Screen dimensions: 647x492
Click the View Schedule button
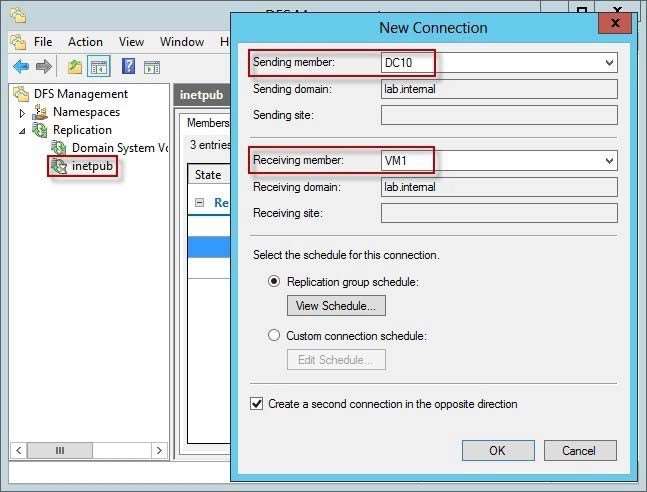pos(336,305)
